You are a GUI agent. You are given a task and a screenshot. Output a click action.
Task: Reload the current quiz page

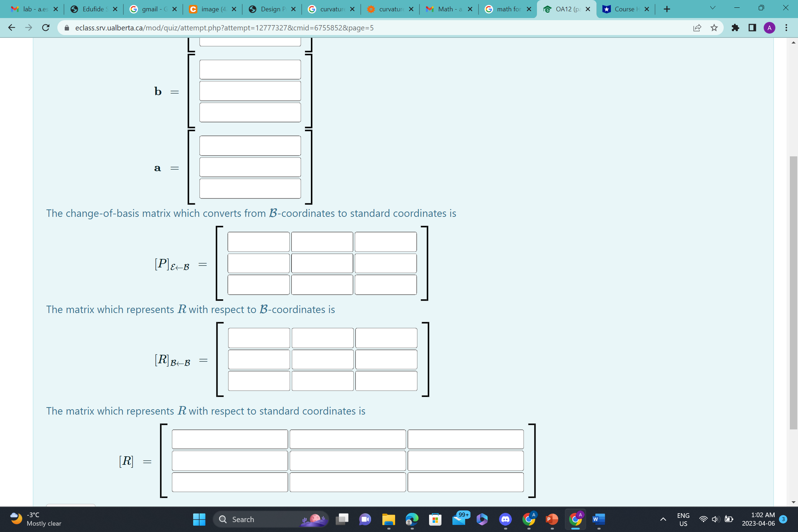(46, 28)
